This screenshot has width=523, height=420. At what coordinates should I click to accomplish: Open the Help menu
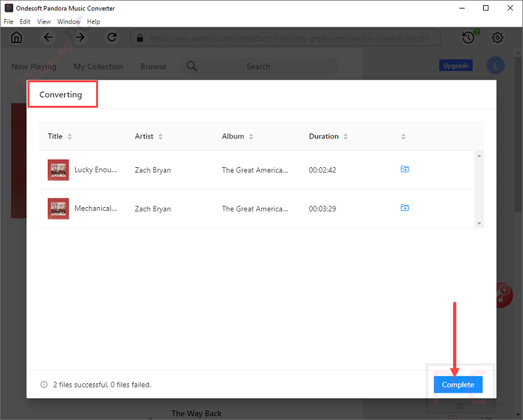tap(93, 22)
